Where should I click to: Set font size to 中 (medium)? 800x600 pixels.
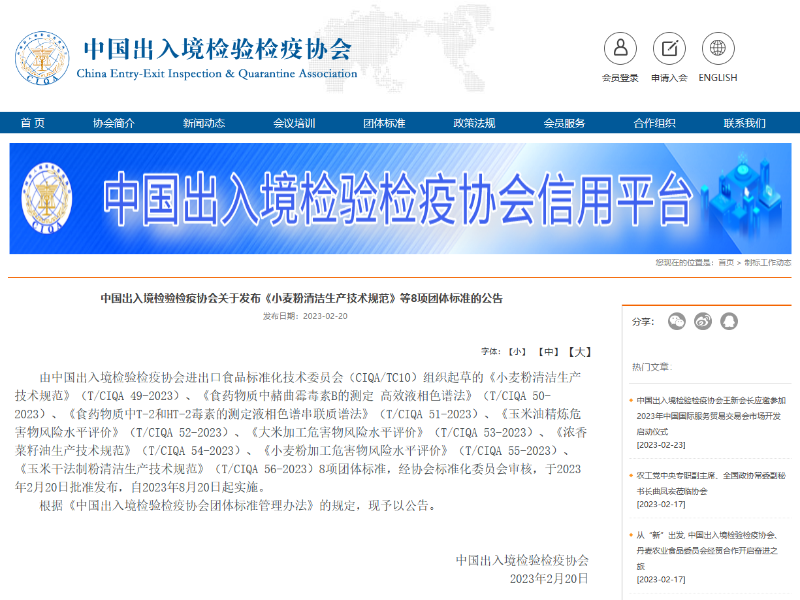point(548,352)
